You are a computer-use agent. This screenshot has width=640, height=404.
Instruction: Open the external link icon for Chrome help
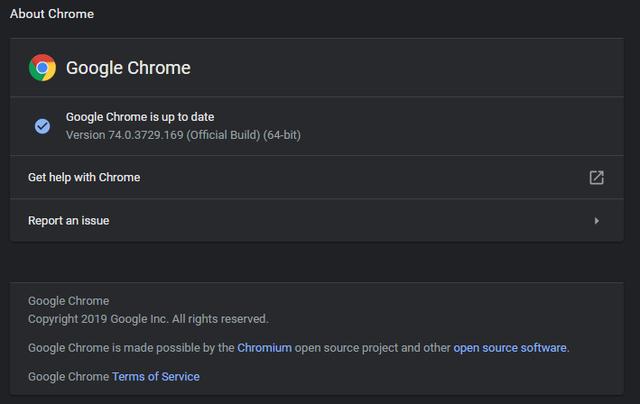coord(596,178)
